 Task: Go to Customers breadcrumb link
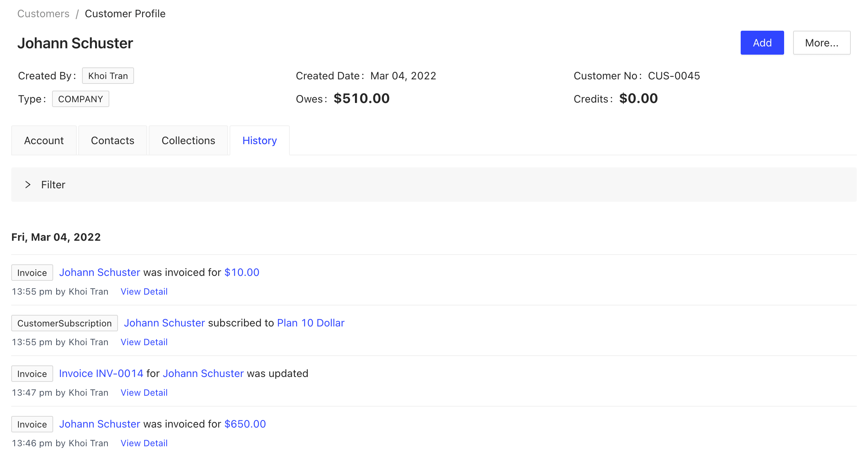tap(43, 13)
